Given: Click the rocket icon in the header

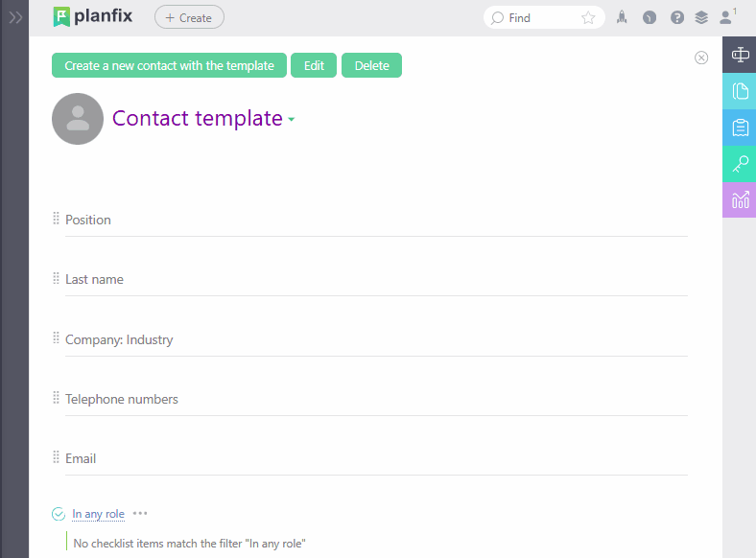Looking at the screenshot, I should [x=622, y=17].
